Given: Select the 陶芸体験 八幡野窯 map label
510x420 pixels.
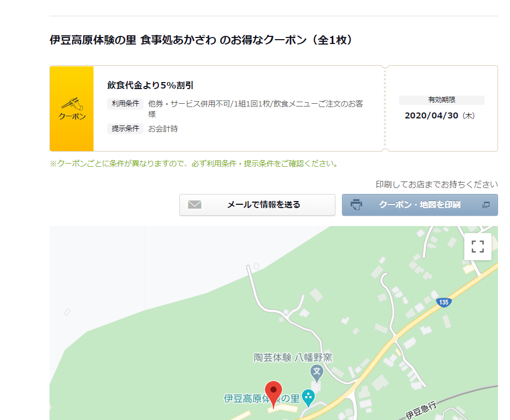Looking at the screenshot, I should [x=293, y=358].
